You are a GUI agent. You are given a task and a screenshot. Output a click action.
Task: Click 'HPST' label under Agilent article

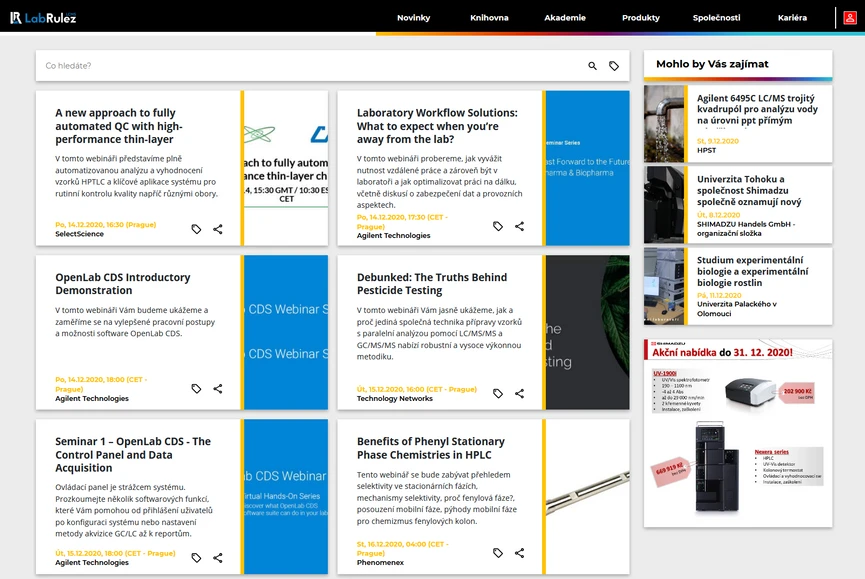(x=706, y=150)
